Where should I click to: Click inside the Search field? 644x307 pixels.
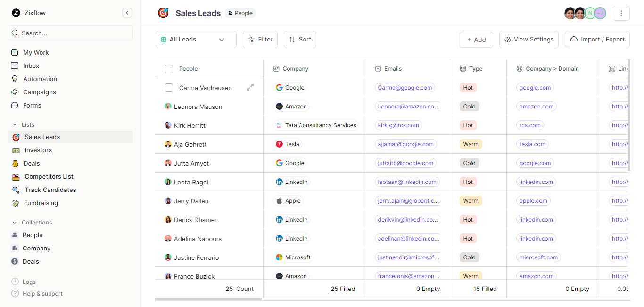click(x=70, y=33)
